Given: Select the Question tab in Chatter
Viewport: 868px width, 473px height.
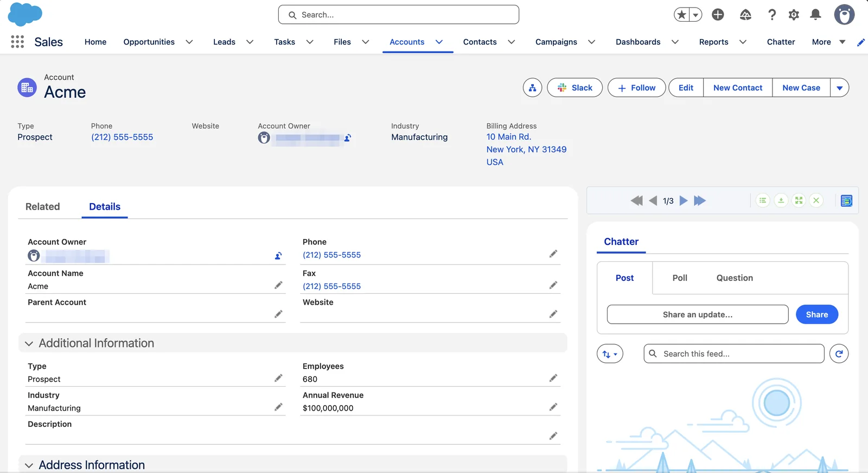Looking at the screenshot, I should [x=735, y=278].
